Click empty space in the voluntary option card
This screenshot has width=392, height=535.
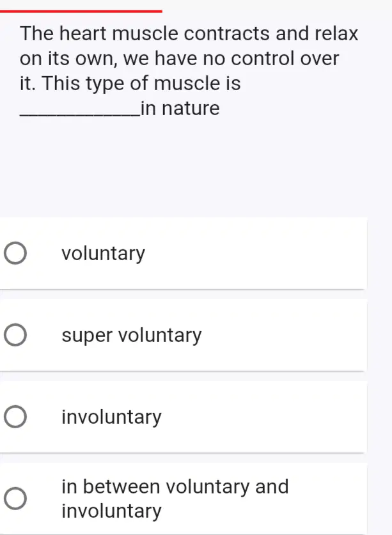pos(256,253)
